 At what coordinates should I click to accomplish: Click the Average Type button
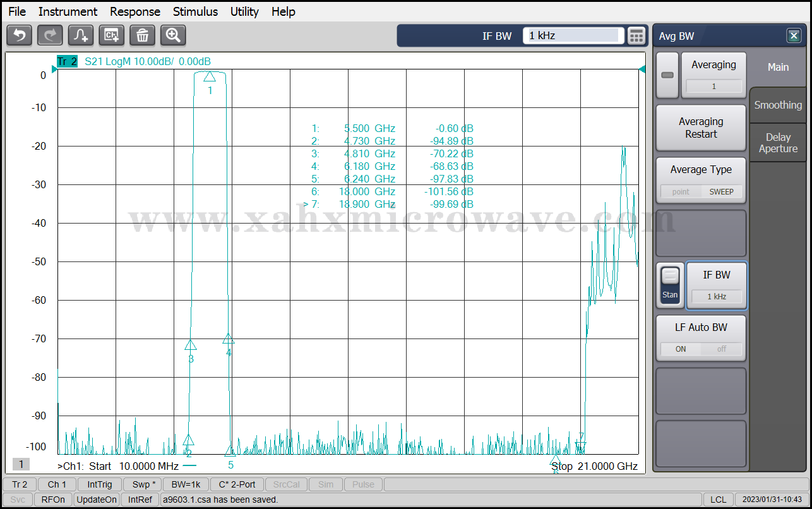(701, 180)
